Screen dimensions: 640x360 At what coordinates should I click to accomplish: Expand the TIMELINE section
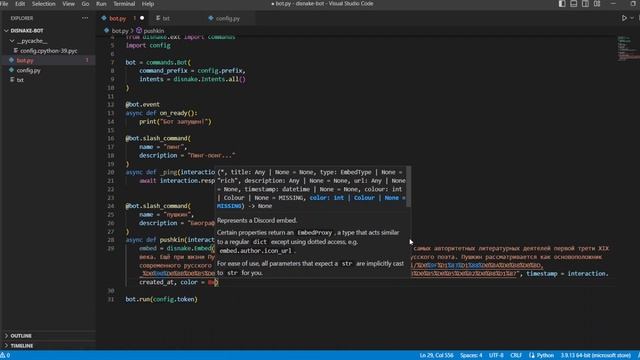[22, 346]
